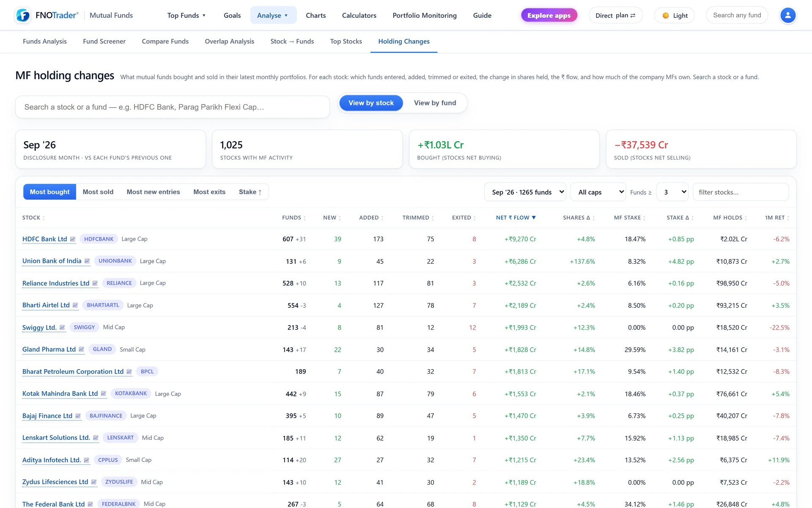This screenshot has height=508, width=812.
Task: Click the Explore apps button
Action: (549, 15)
